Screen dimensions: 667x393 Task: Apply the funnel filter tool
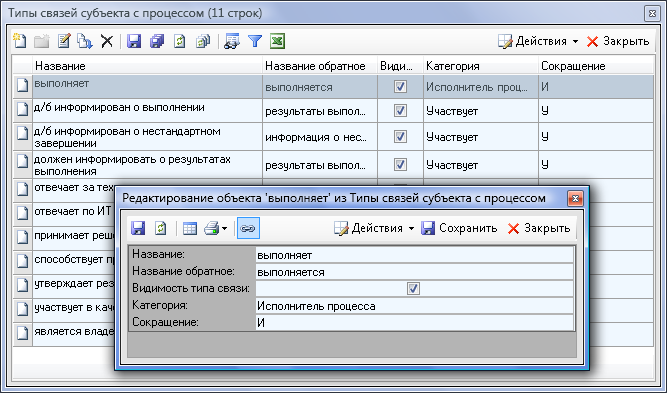255,41
